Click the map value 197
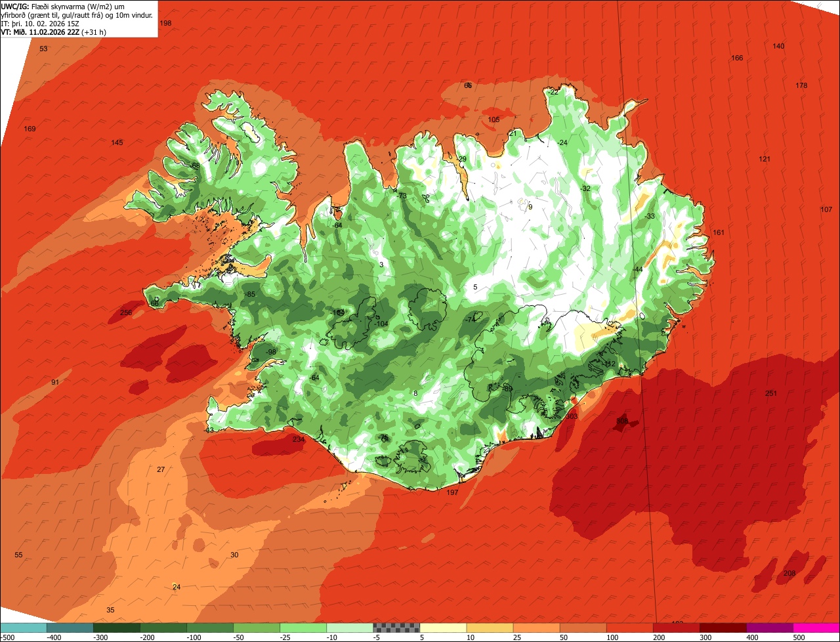The width and height of the screenshot is (840, 642). click(452, 492)
